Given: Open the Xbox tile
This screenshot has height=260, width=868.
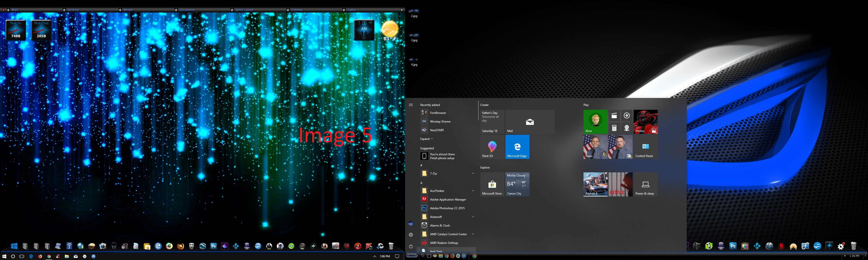Looking at the screenshot, I should (595, 122).
